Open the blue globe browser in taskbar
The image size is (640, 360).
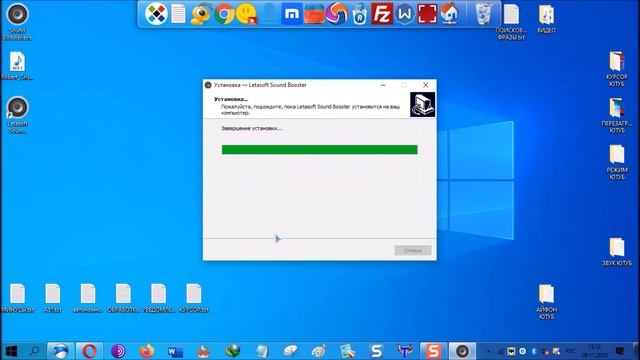pyautogui.click(x=60, y=351)
